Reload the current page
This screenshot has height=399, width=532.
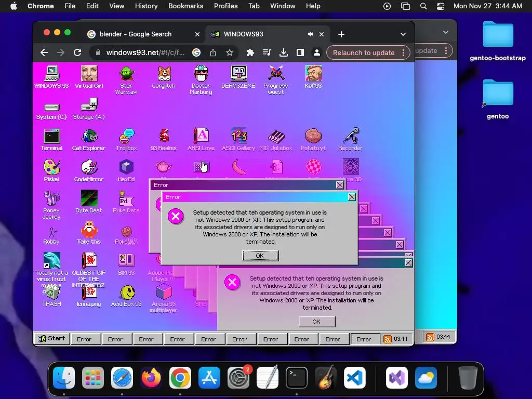(77, 52)
